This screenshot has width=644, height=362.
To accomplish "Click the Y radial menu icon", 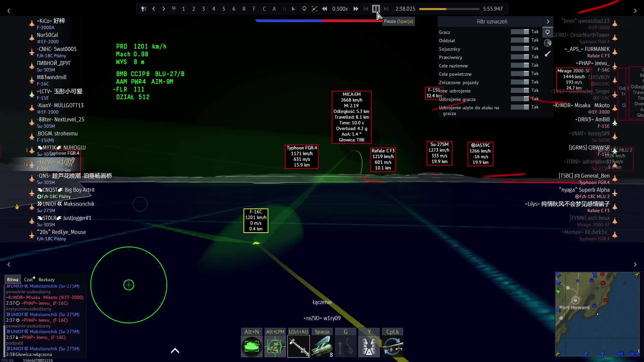I will (x=369, y=347).
